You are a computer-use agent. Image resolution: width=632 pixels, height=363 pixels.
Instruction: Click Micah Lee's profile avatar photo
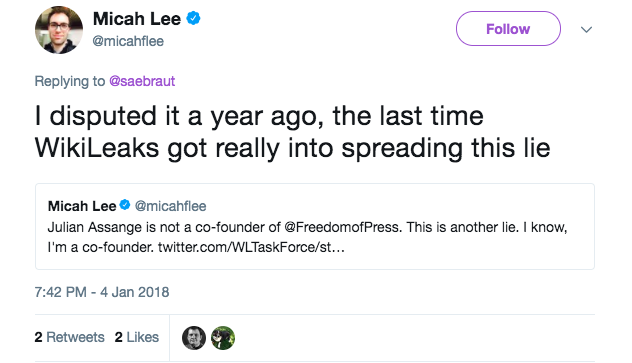pos(59,30)
